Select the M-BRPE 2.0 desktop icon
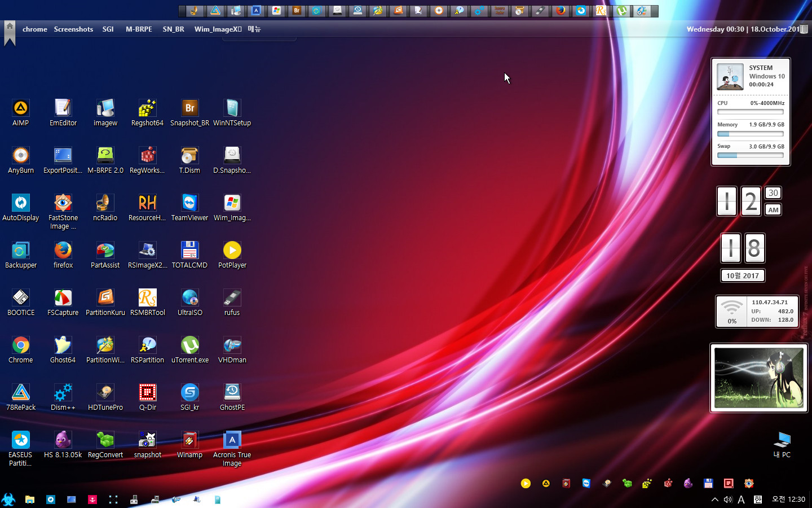This screenshot has height=508, width=812. (105, 160)
